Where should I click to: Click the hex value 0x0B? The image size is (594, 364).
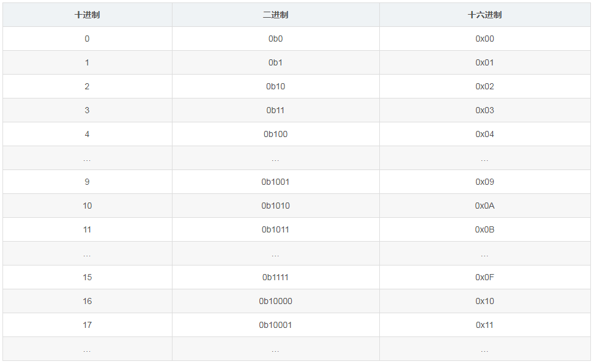click(484, 229)
